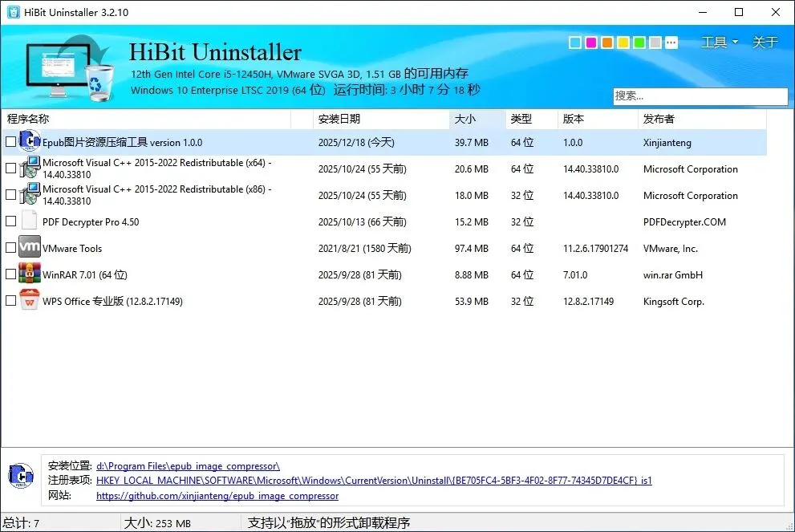This screenshot has height=532, width=795.
Task: Click the WPS Office icon
Action: point(30,299)
